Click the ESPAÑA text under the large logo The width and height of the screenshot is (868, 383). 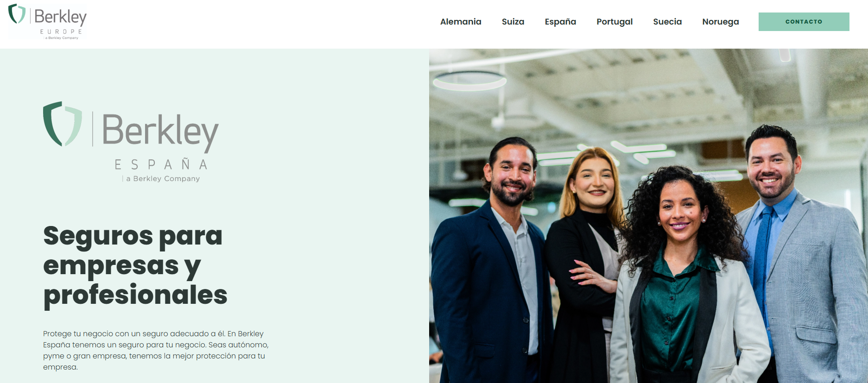tap(161, 164)
